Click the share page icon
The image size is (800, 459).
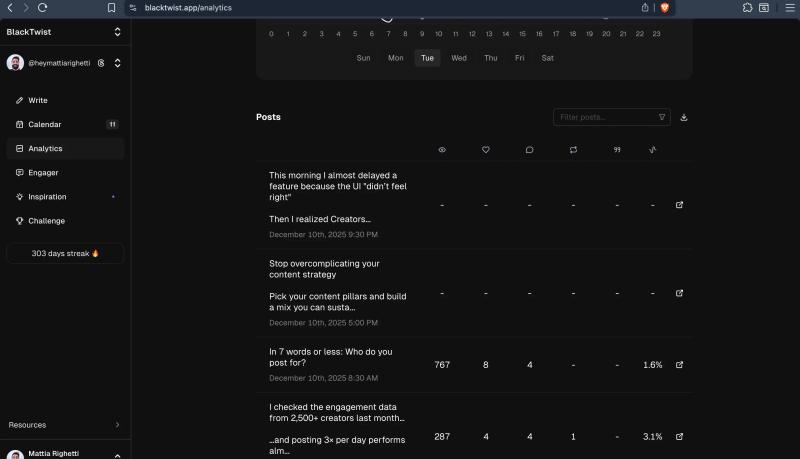tap(645, 8)
